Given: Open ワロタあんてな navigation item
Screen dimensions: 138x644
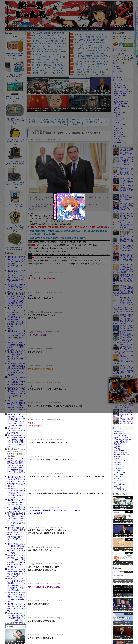Looking at the screenshot, I should (x=68, y=30).
